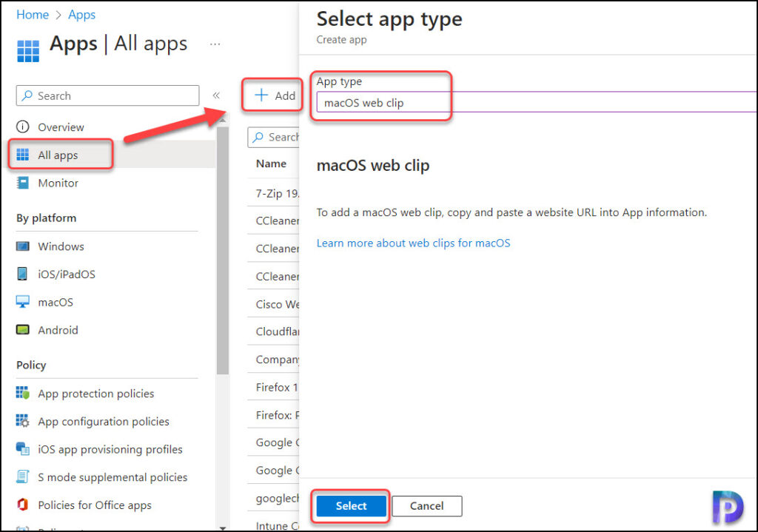Click the App protection policies icon
This screenshot has width=758, height=532.
[23, 393]
